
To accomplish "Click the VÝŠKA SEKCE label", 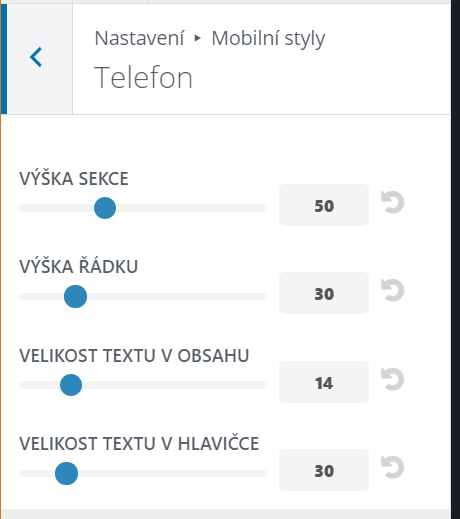I will (74, 178).
